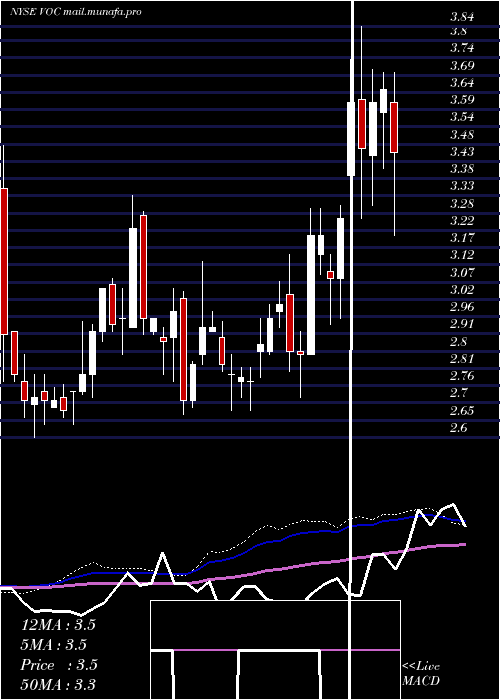500x700 pixels.
Task: Click the 2.6 price level label
Action: 459,428
